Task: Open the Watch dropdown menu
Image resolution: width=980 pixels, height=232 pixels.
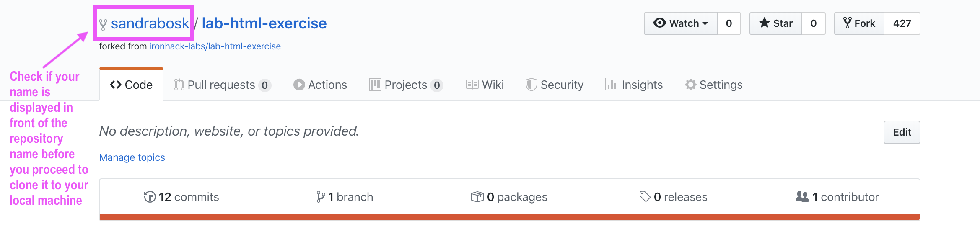Action: click(x=681, y=23)
